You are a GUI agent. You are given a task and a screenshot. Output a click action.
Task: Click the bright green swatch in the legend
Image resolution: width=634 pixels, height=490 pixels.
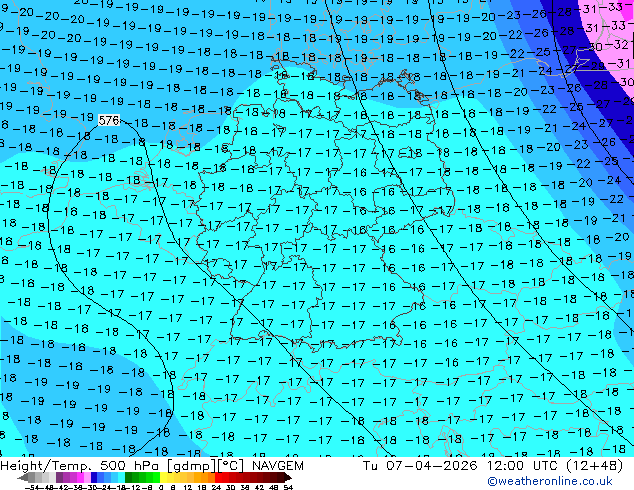156,477
